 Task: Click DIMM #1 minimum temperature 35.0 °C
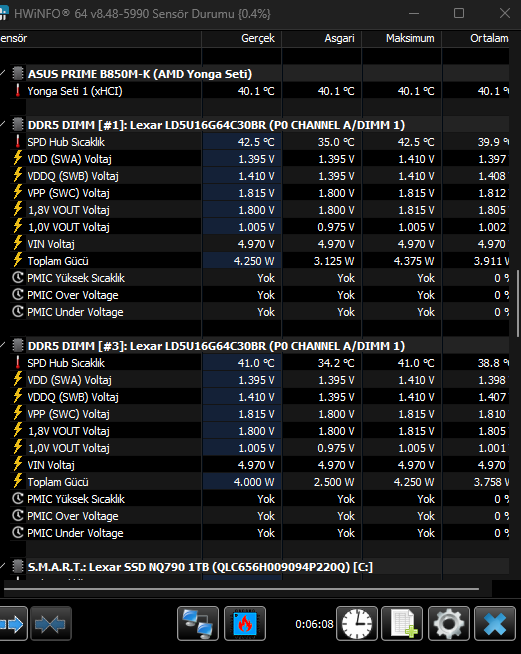[x=336, y=142]
